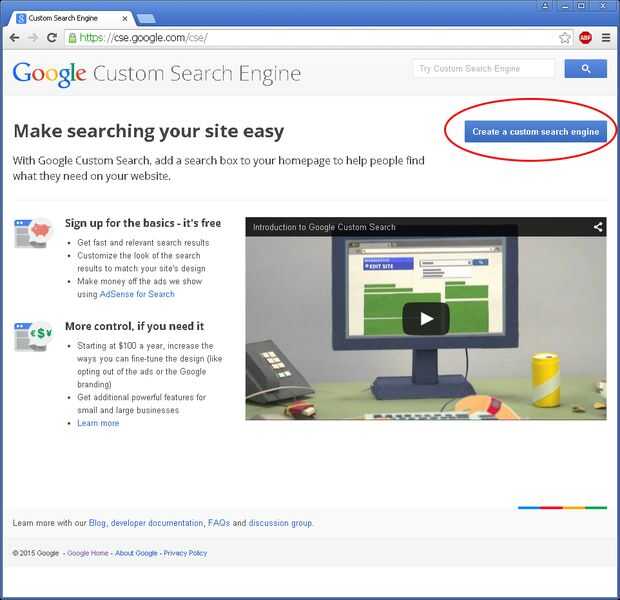This screenshot has height=600, width=620.
Task: Click the address bar URL
Action: pyautogui.click(x=143, y=38)
